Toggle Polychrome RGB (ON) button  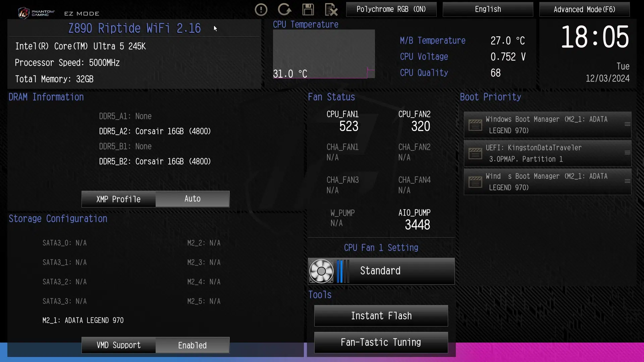click(x=391, y=9)
